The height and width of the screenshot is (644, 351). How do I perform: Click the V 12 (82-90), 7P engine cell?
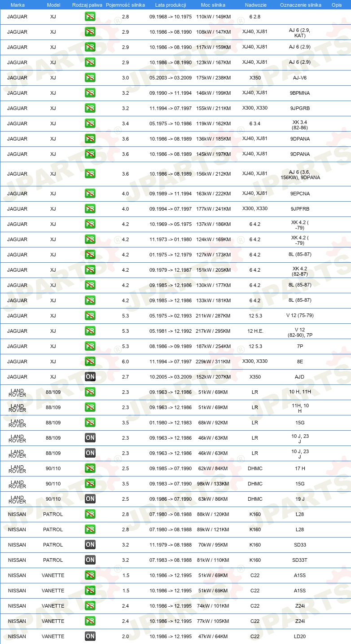[x=300, y=331]
